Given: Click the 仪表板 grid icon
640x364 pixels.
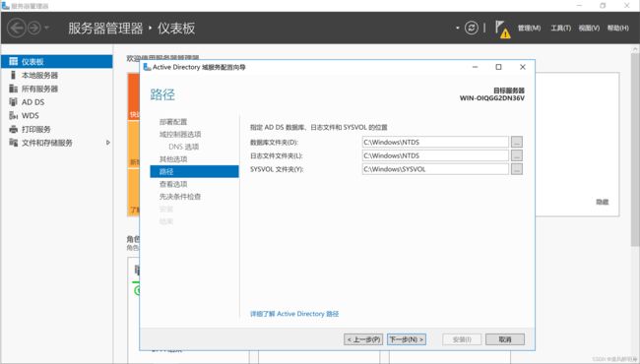Looking at the screenshot, I should pyautogui.click(x=14, y=61).
